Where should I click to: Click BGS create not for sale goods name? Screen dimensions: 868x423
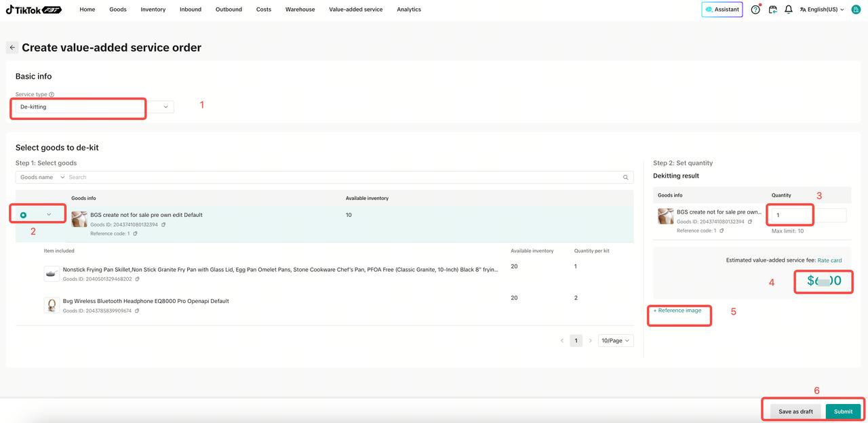coord(146,215)
